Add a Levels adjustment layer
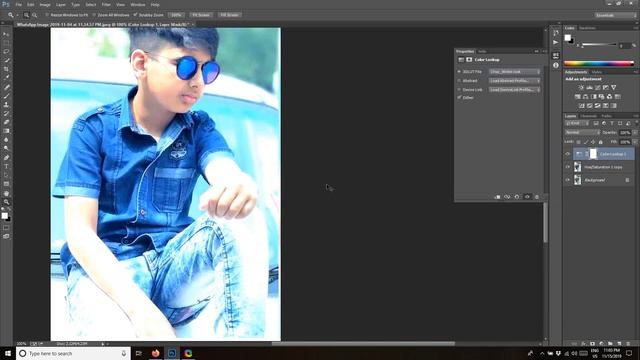The image size is (640, 360). tap(589, 87)
